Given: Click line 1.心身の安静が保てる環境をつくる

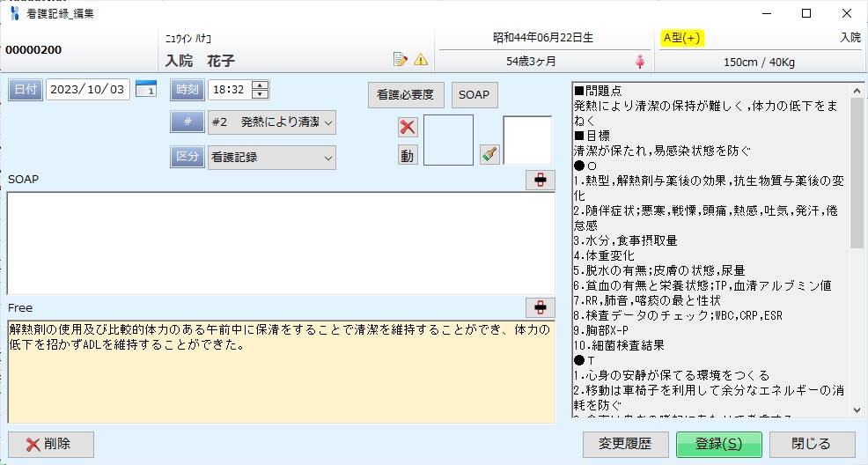Looking at the screenshot, I should pos(672,375).
